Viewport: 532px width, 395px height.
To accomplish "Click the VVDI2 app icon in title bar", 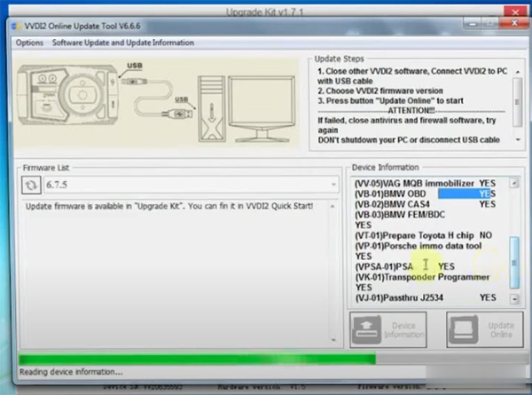I will 16,26.
